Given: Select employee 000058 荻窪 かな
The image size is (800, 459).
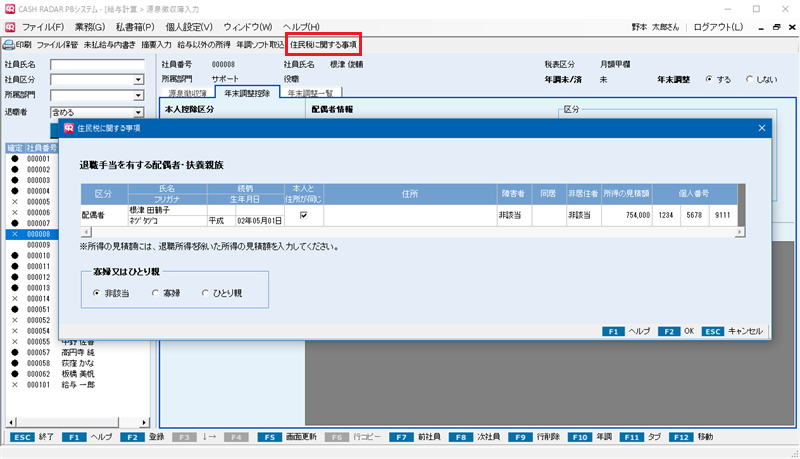Looking at the screenshot, I should [x=78, y=363].
